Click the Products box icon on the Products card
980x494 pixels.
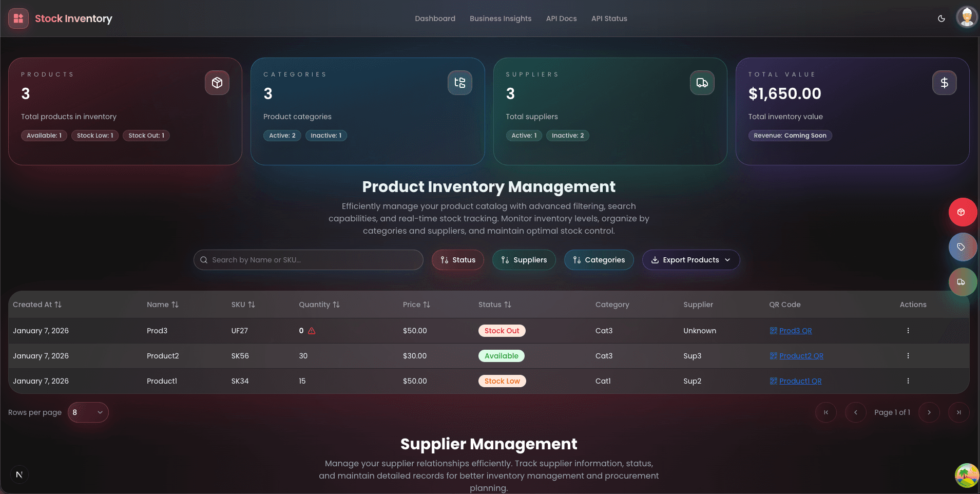pos(217,82)
